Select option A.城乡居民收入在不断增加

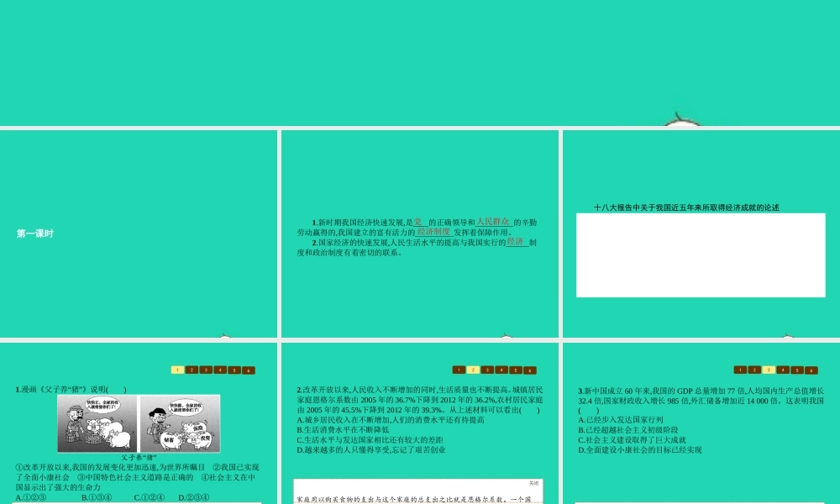click(391, 420)
